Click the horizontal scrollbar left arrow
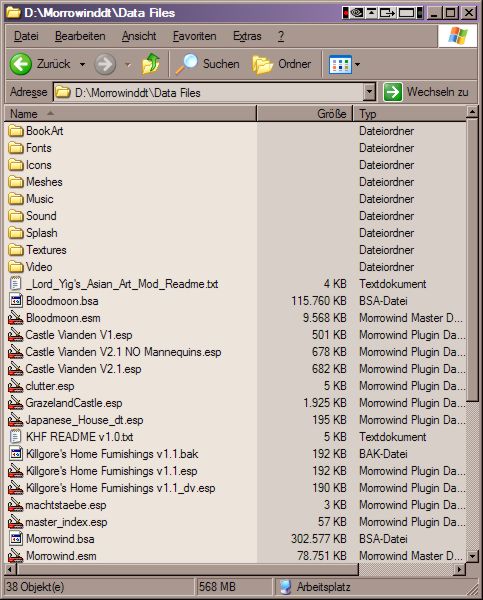 pyautogui.click(x=10, y=569)
